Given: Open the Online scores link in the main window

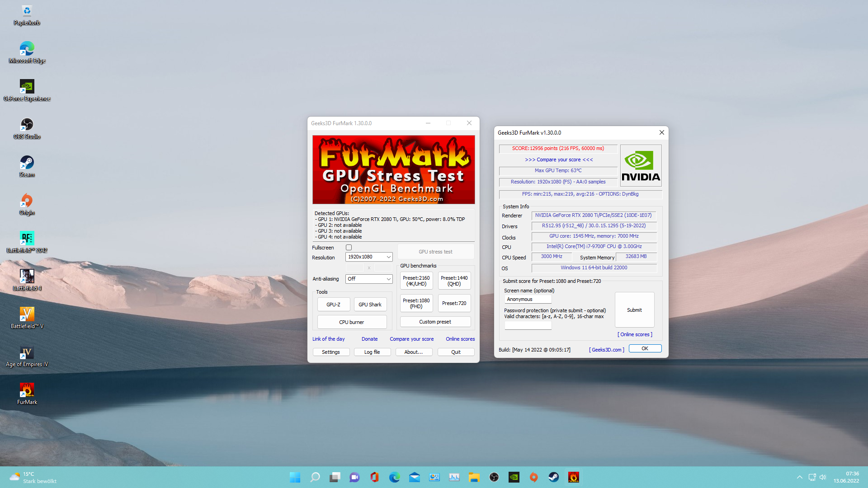Looking at the screenshot, I should tap(460, 339).
